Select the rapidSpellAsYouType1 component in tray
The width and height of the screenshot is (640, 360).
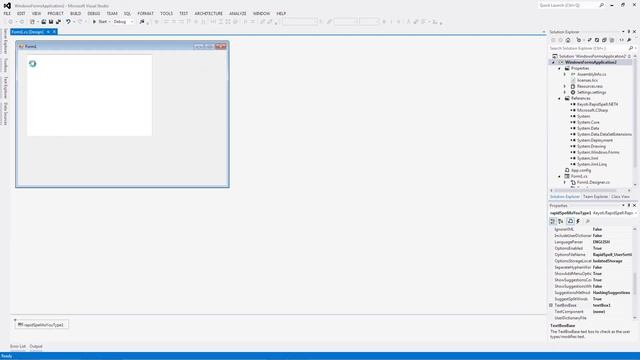tap(42, 325)
